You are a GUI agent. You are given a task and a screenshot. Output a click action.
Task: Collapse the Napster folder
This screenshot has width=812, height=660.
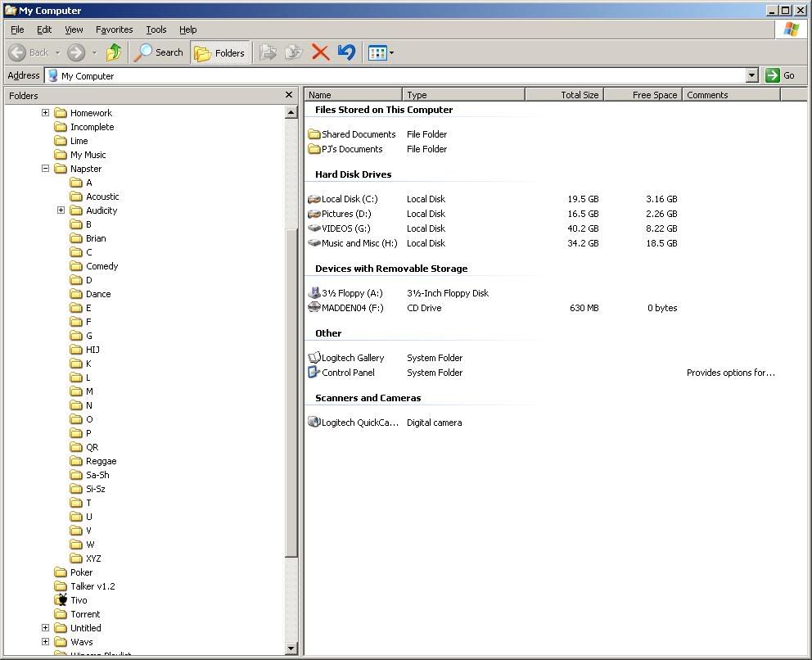[x=46, y=169]
